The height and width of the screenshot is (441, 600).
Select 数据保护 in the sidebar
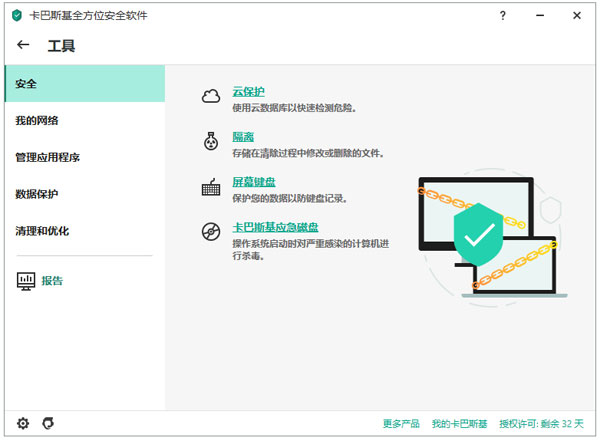(85, 194)
